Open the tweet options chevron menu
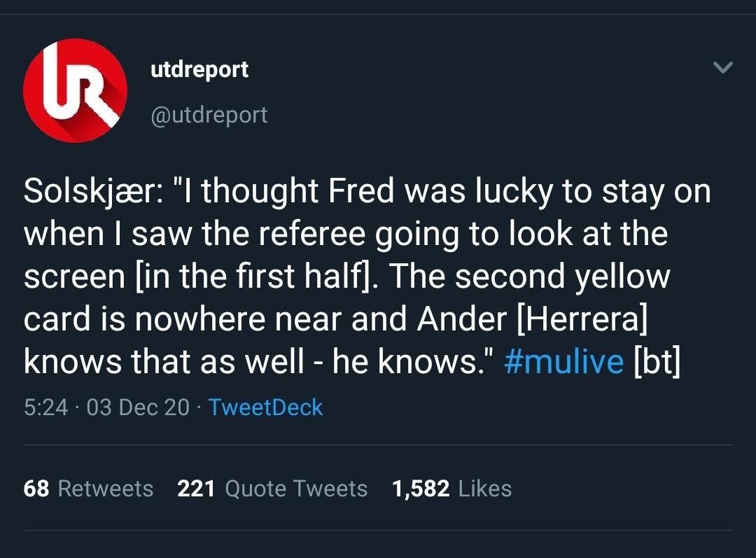Image resolution: width=756 pixels, height=558 pixels. tap(722, 68)
